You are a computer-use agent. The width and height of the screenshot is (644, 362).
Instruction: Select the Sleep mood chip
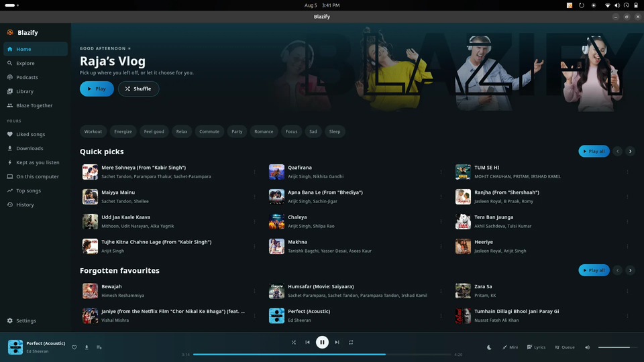point(335,131)
